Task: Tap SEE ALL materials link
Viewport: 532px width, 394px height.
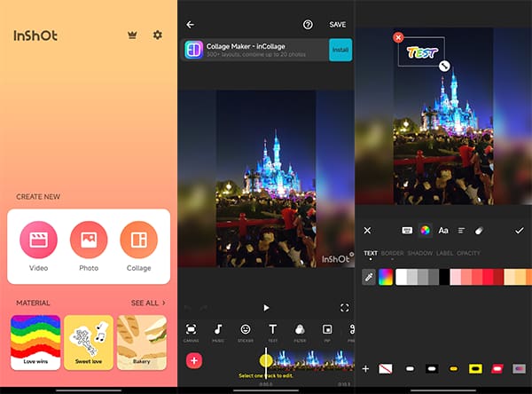Action: click(148, 303)
